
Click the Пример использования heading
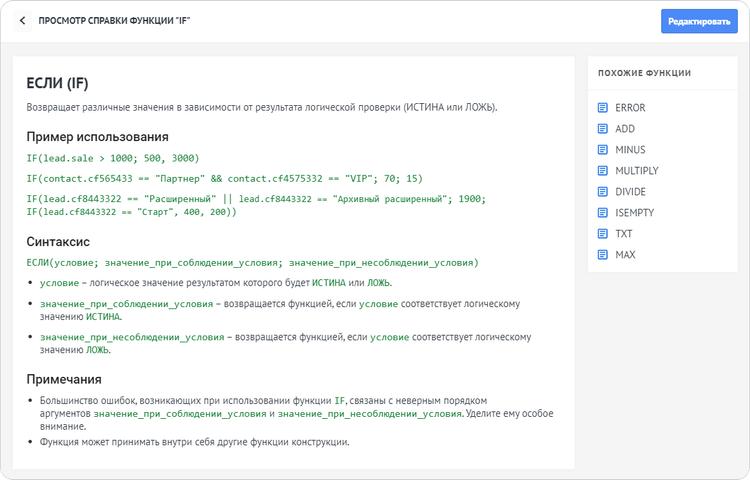(x=97, y=136)
